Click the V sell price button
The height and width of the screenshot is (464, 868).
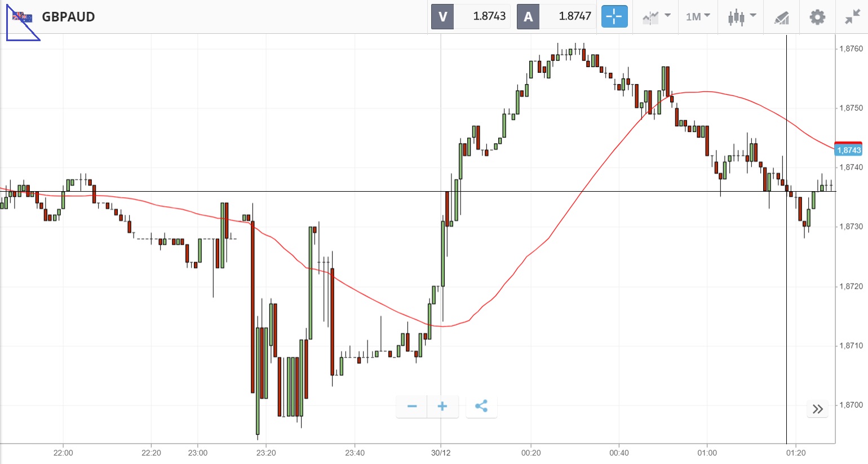pos(442,16)
